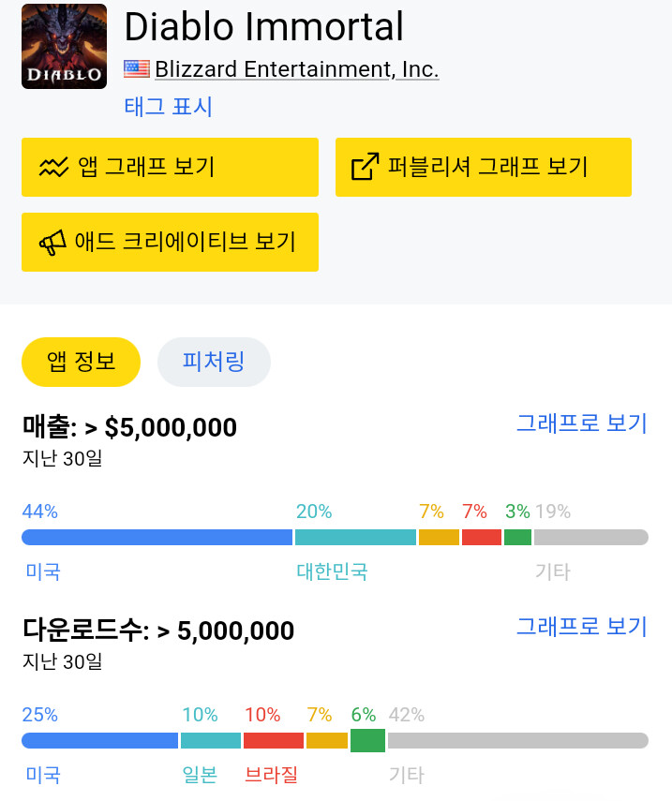Click the US flag icon beside publisher
Image resolution: width=672 pixels, height=801 pixels.
(137, 69)
